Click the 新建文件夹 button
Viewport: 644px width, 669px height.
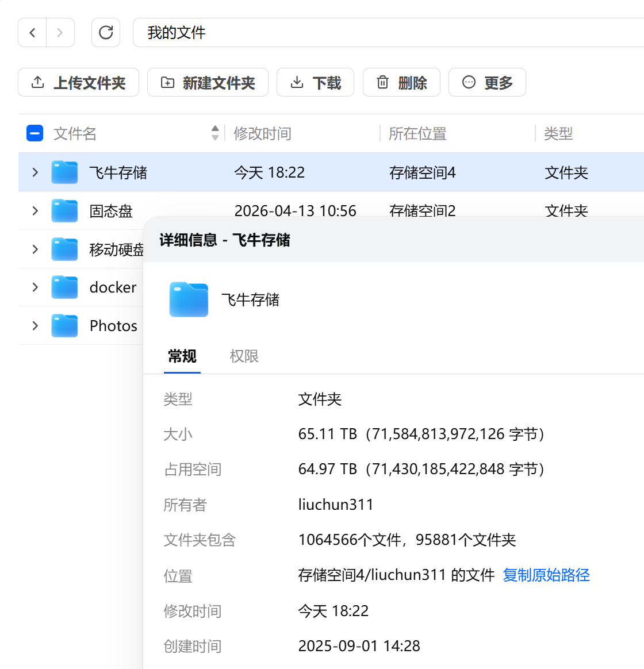[x=208, y=82]
